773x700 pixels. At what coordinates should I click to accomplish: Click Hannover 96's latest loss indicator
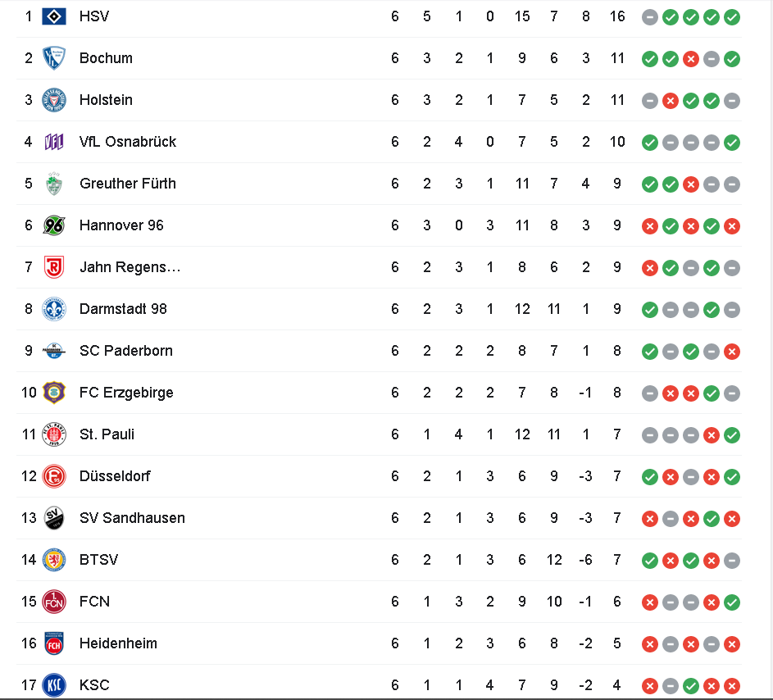tap(732, 226)
